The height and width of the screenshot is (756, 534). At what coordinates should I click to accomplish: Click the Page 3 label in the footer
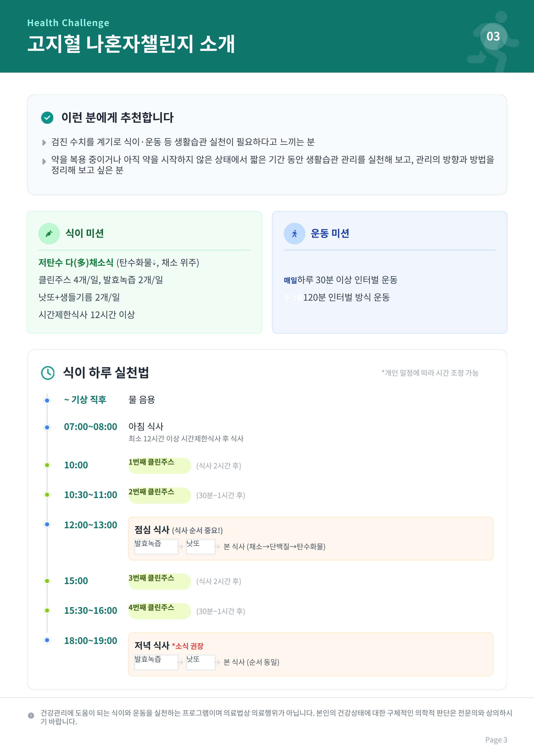click(x=496, y=740)
